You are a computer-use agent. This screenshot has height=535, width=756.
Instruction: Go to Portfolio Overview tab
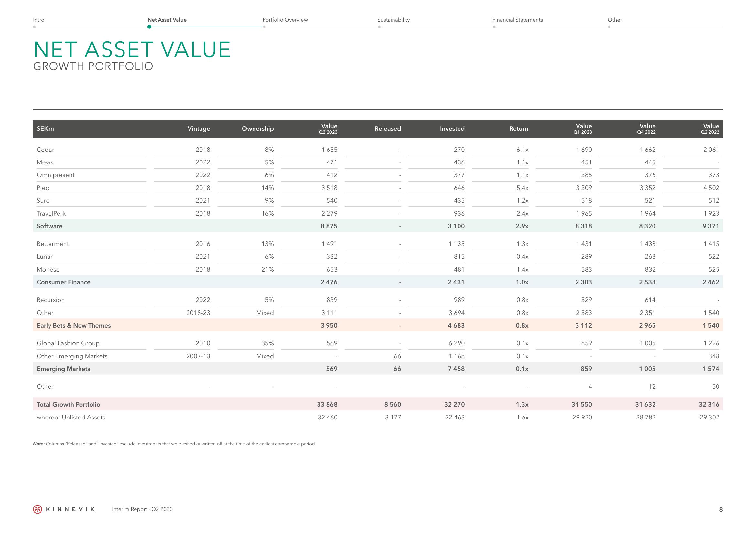pos(285,20)
